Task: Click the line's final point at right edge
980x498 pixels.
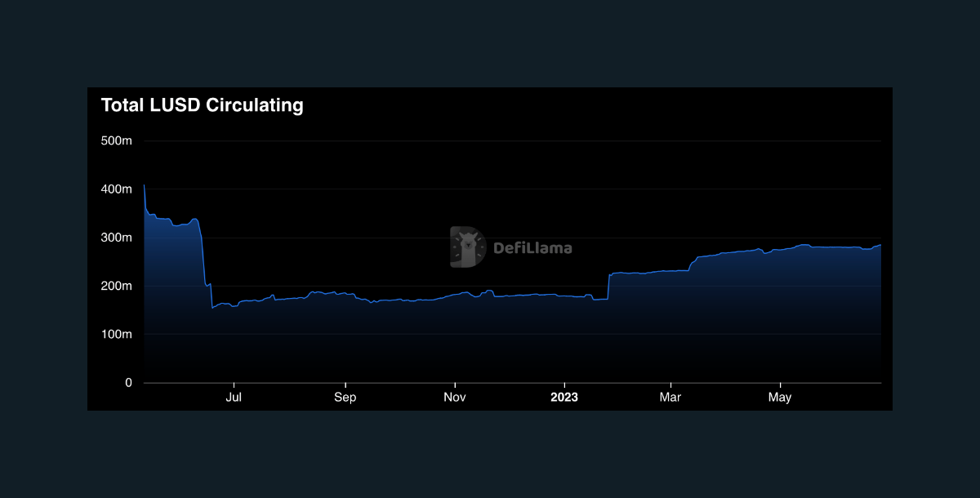Action: coord(880,245)
